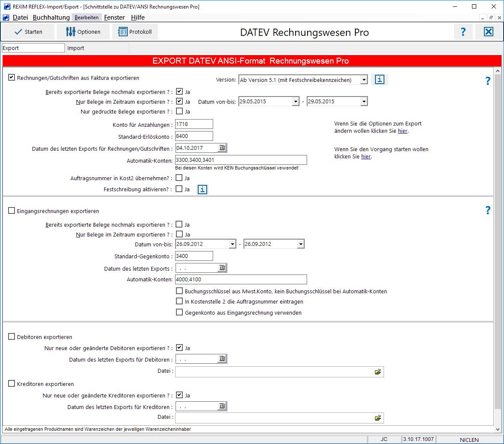Click info icon next to Version dropdown

pyautogui.click(x=380, y=79)
